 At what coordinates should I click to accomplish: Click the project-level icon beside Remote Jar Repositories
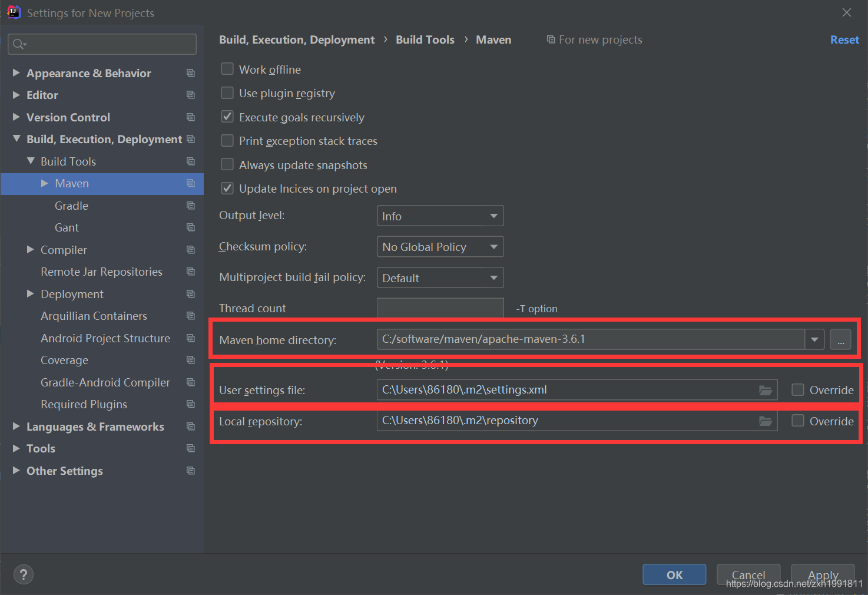(x=190, y=272)
